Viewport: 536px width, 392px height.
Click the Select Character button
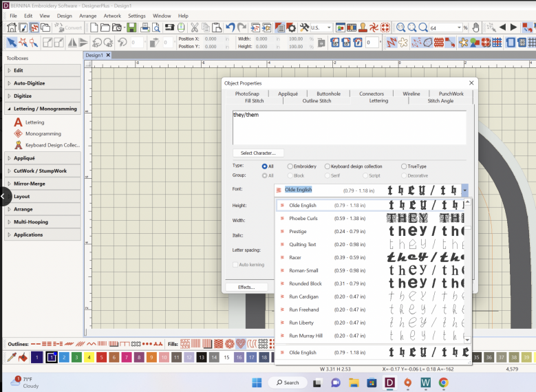[258, 153]
